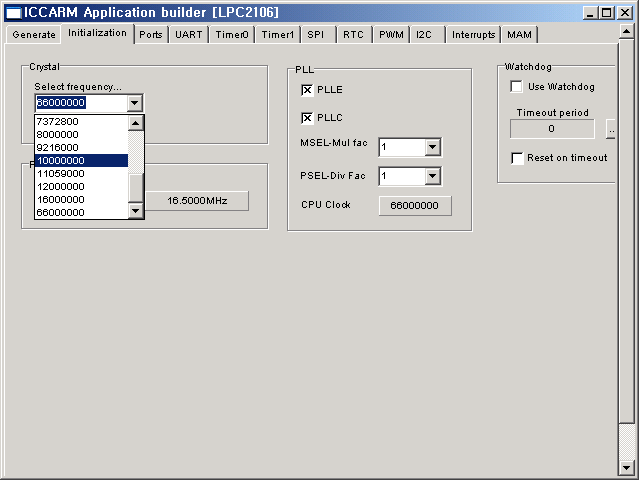Collapse the crystal frequency dropdown arrow

tap(134, 103)
